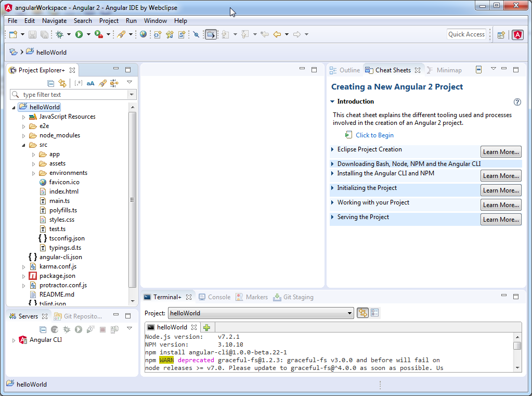Open the Window menu

coord(155,21)
